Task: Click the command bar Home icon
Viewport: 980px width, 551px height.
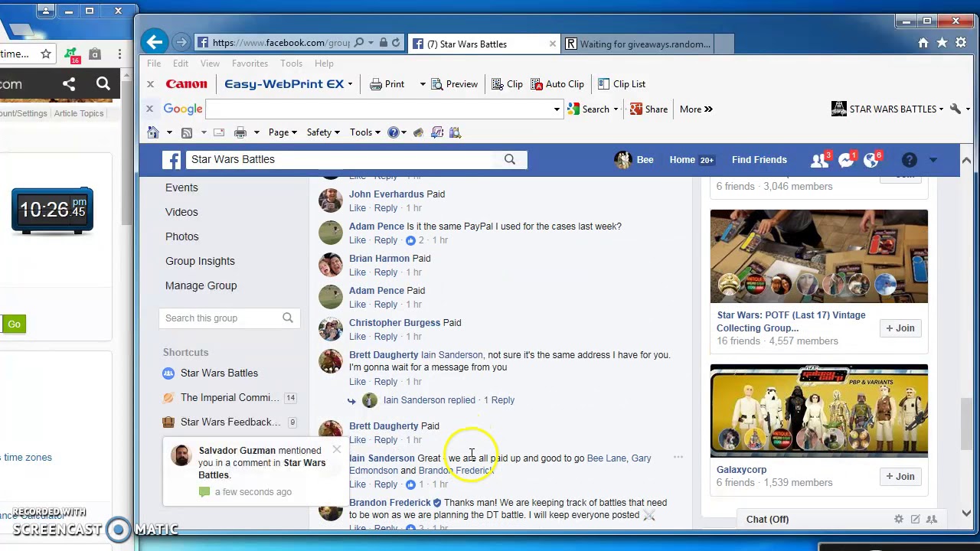Action: coord(153,132)
